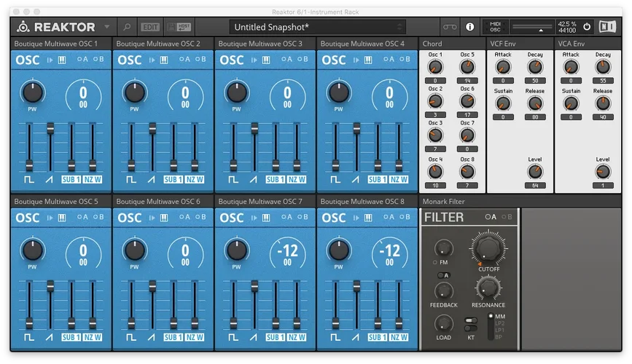Select snapshot B in OSC 6
Viewport: 632px width, 364px height.
click(200, 217)
